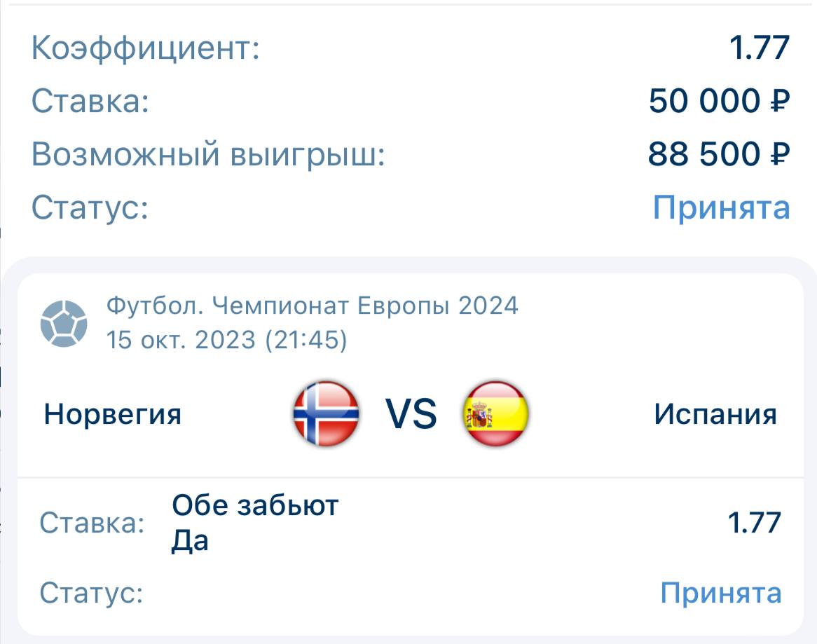Click the Ставка label inside the match card
817x644 pixels.
[x=92, y=523]
